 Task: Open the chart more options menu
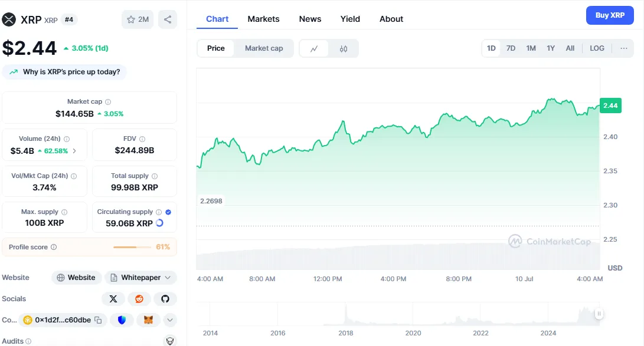click(x=623, y=48)
